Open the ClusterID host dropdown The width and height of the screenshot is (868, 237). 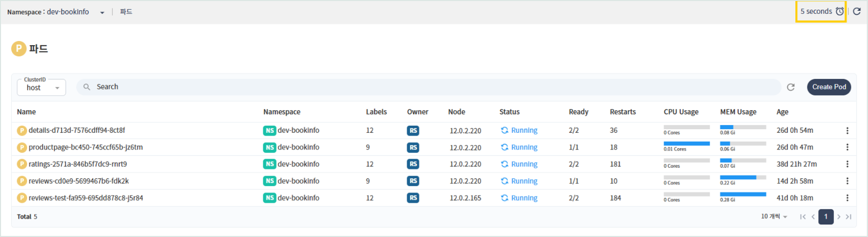(x=41, y=87)
